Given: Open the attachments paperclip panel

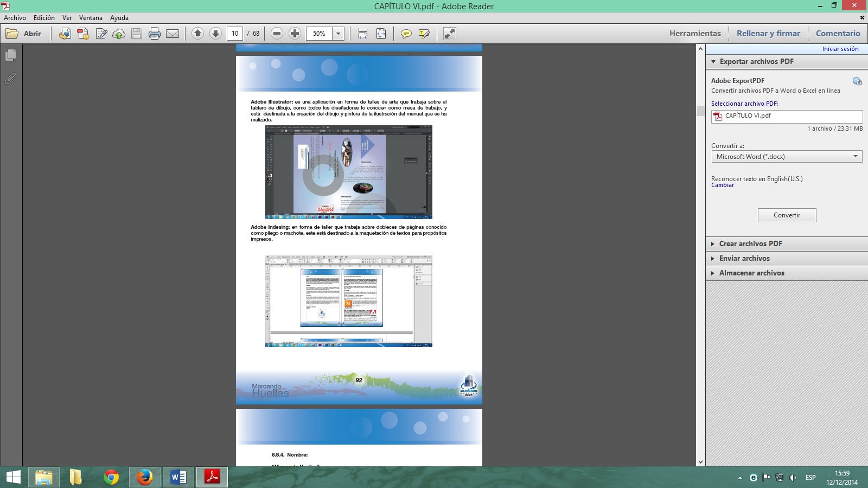Looking at the screenshot, I should (10, 79).
